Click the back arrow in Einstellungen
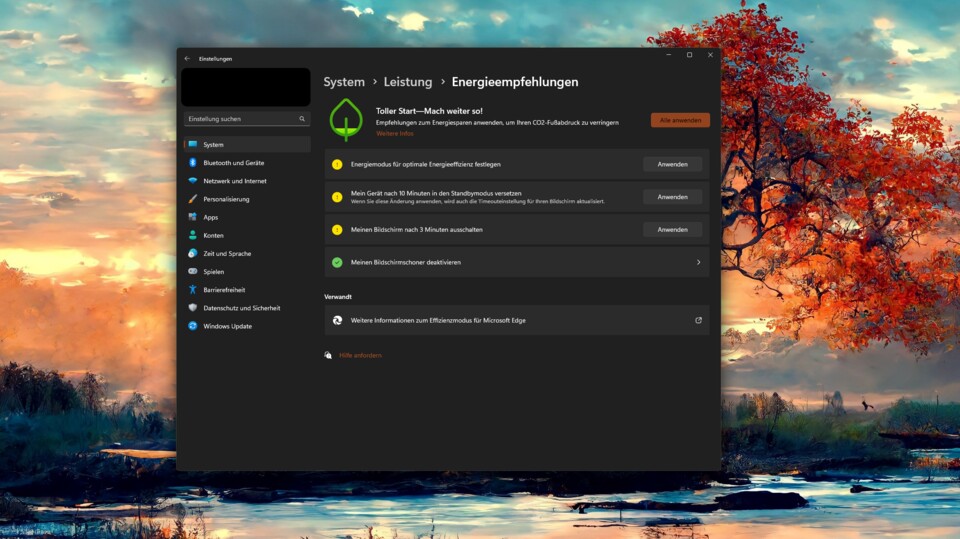 (187, 59)
